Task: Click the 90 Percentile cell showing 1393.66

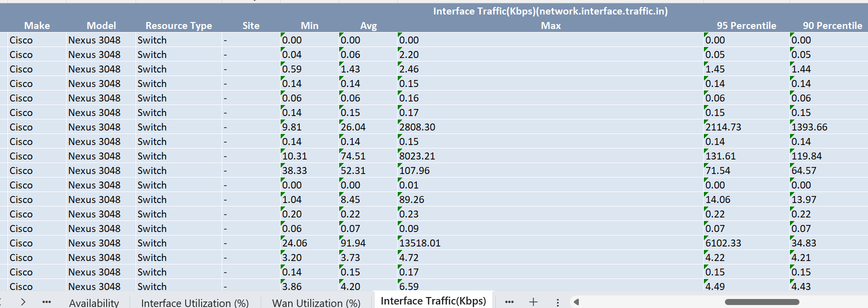Action: (x=828, y=127)
